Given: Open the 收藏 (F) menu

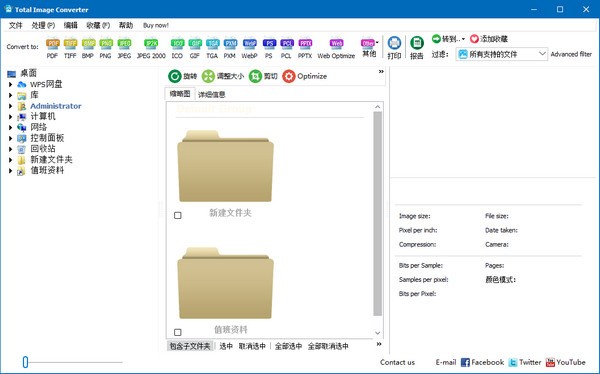Looking at the screenshot, I should 98,25.
